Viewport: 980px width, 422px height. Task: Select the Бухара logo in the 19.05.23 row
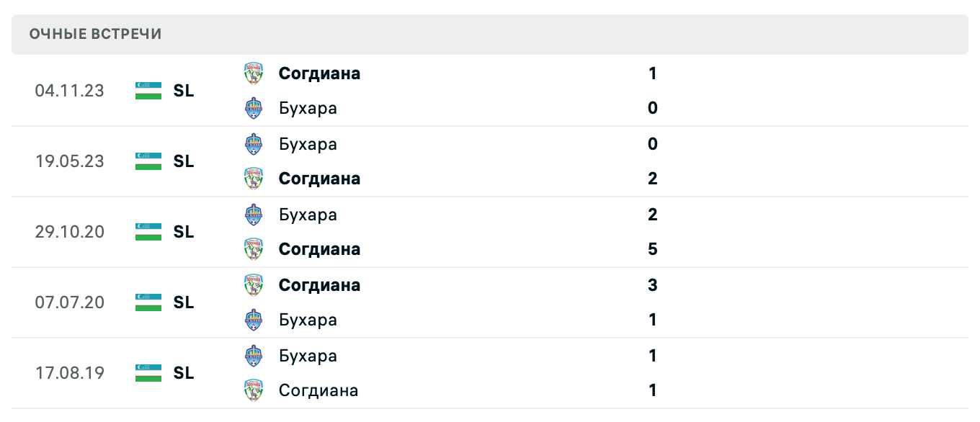pyautogui.click(x=254, y=144)
